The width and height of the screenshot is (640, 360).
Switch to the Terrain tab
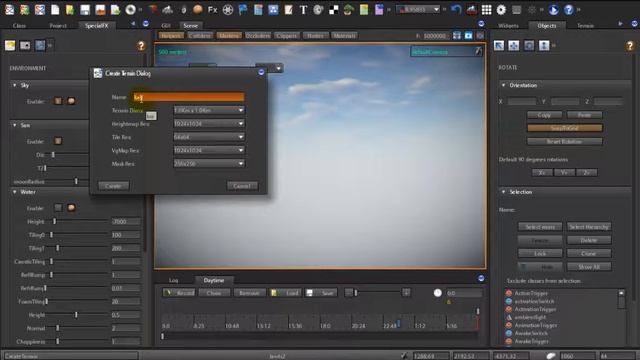pos(585,26)
